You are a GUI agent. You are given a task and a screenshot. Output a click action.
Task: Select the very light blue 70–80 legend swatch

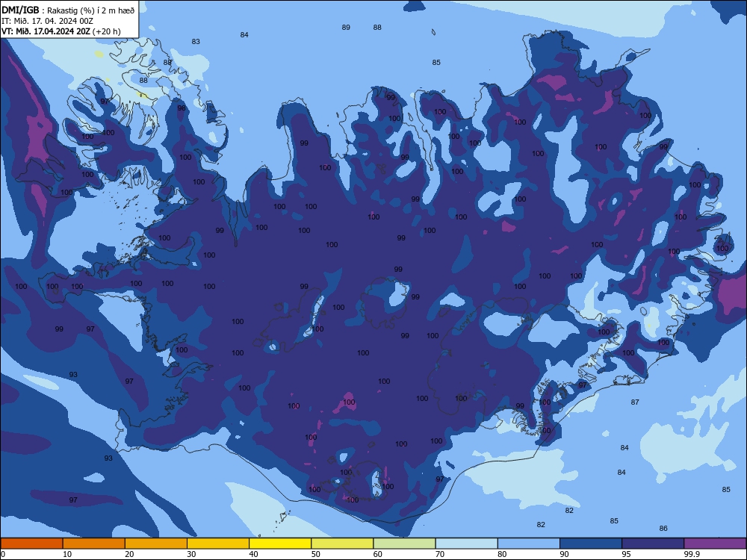pyautogui.click(x=467, y=544)
